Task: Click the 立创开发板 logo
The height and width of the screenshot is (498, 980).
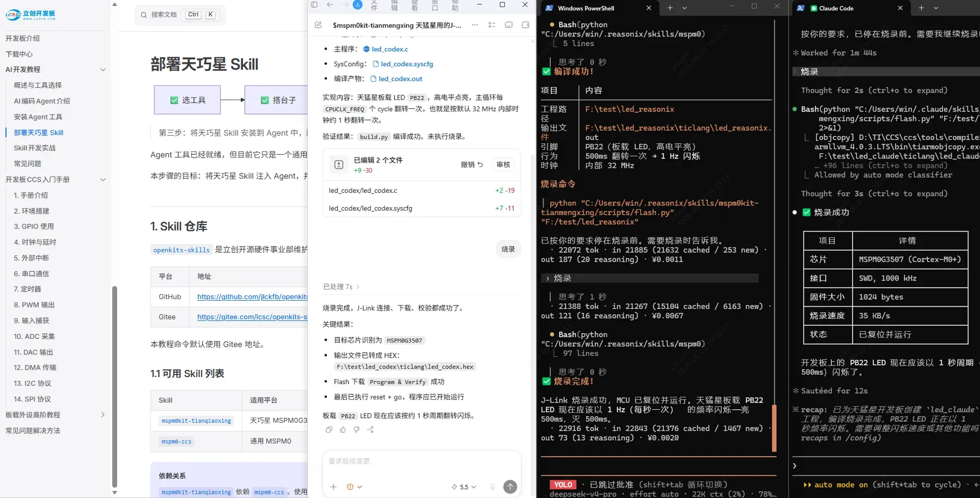Action: tap(31, 15)
